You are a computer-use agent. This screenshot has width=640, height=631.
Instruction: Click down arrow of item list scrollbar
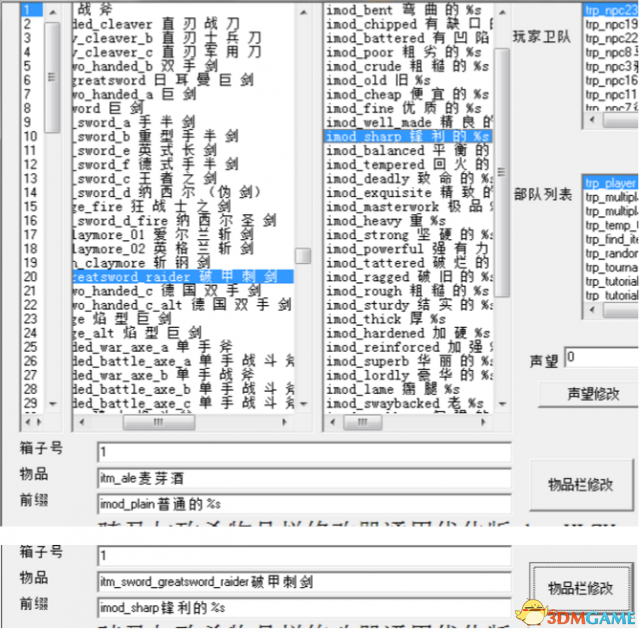coord(303,404)
